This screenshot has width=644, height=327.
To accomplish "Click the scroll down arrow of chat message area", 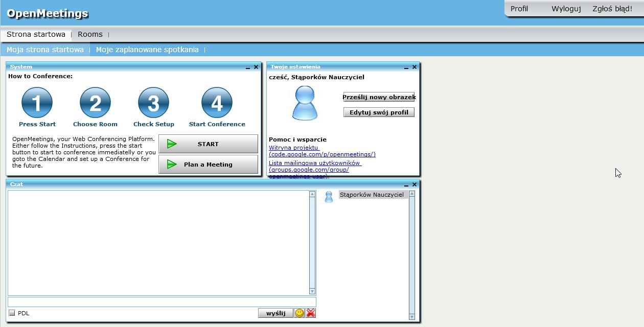I will tap(312, 291).
